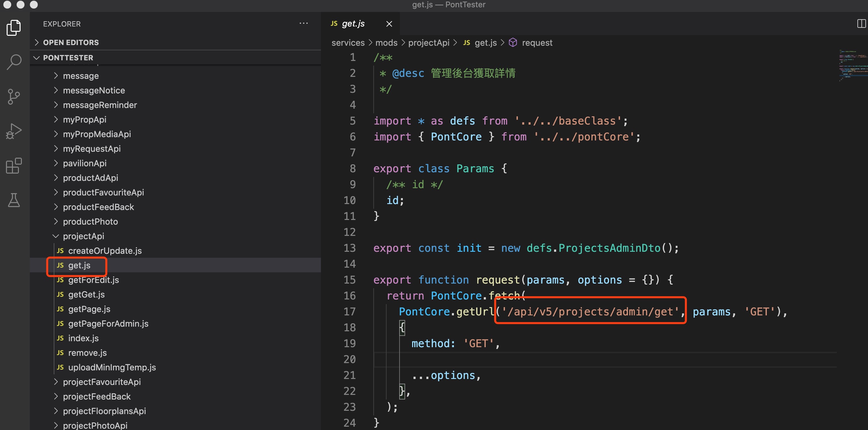
Task: Click the minimap on the right edge
Action: pos(852,66)
